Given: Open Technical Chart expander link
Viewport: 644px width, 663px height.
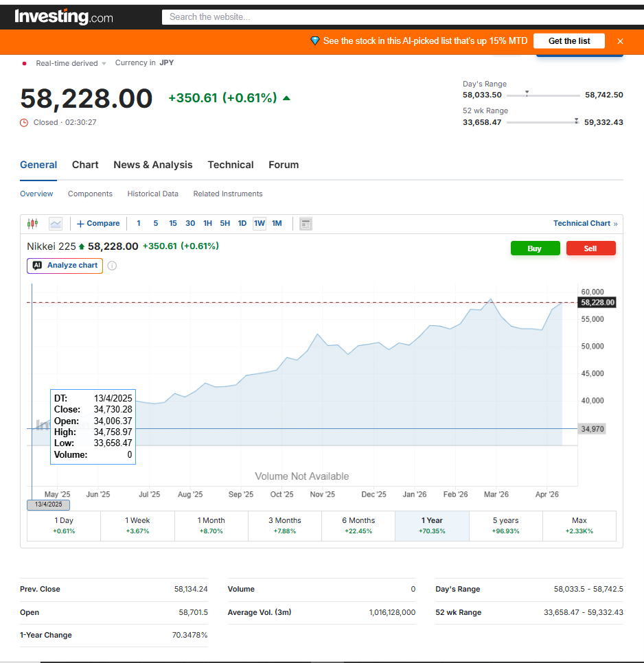Looking at the screenshot, I should pos(585,224).
